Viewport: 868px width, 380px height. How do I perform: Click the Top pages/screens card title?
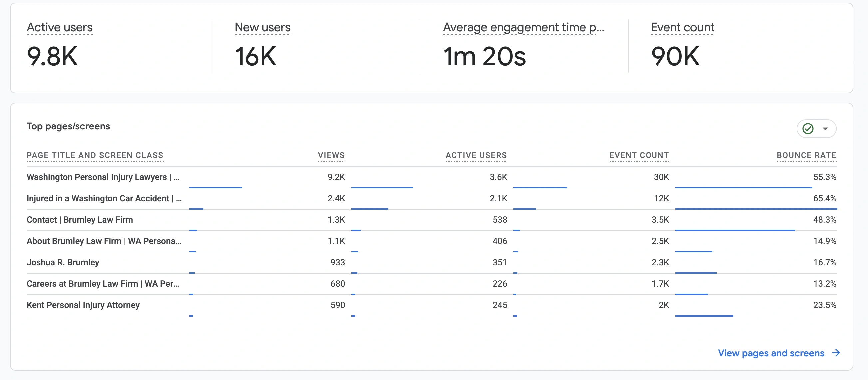pos(68,126)
